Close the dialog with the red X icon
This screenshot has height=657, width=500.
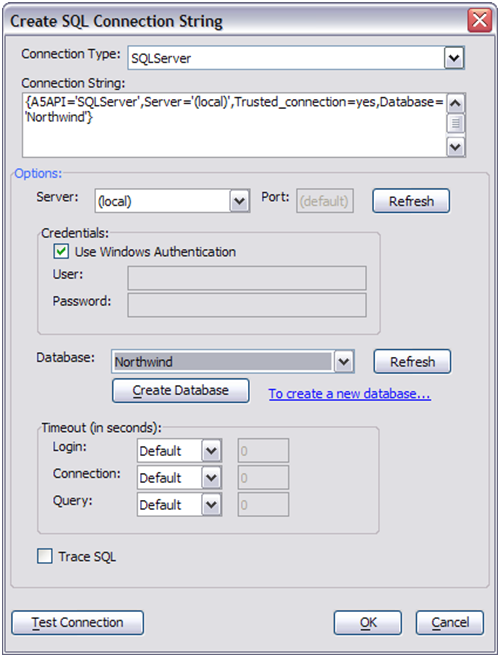480,20
